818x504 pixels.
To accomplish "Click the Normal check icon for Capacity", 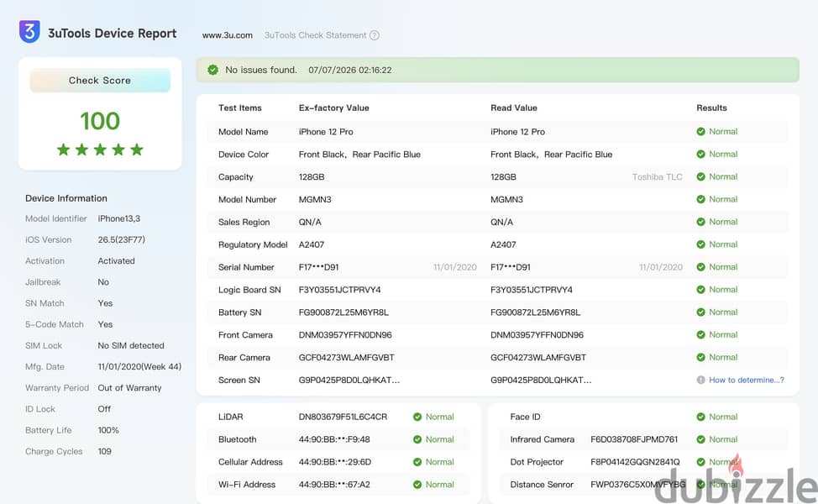I will tap(700, 176).
